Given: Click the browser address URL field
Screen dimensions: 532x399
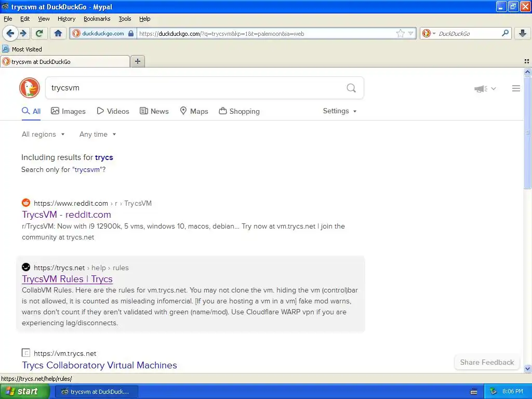Looking at the screenshot, I should [x=267, y=33].
